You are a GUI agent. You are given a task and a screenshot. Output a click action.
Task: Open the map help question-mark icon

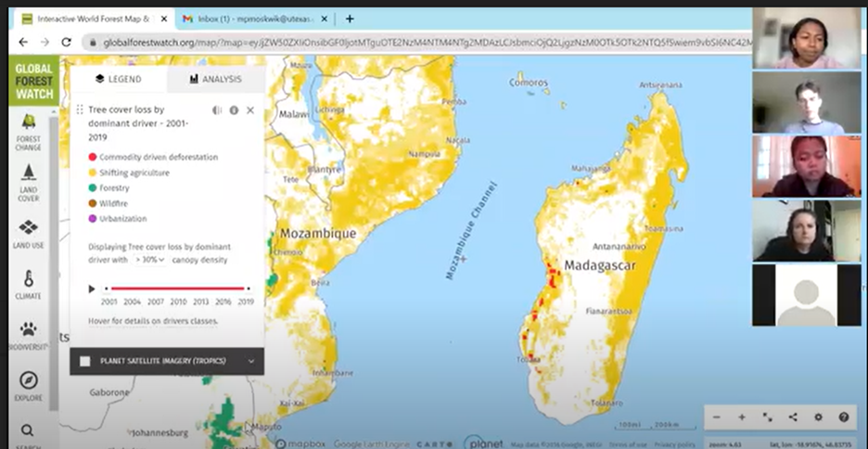[x=843, y=417]
